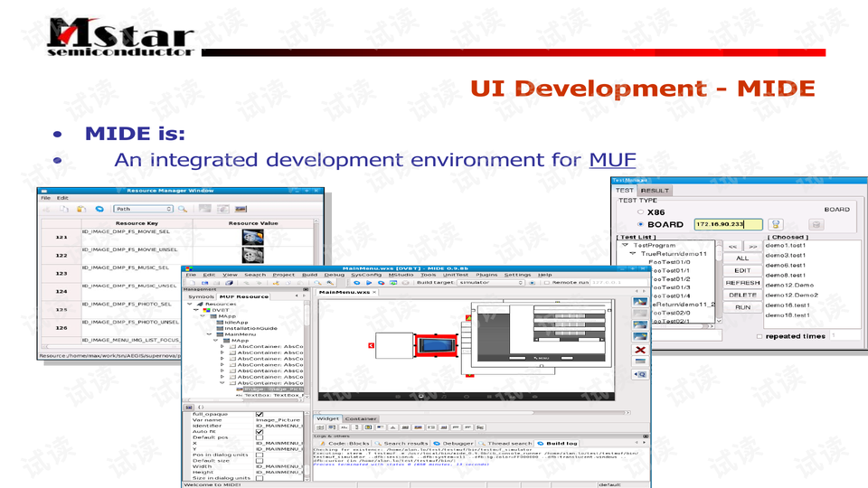The width and height of the screenshot is (868, 488).
Task: Click the connect icon next to the IP address field
Action: coord(775,224)
